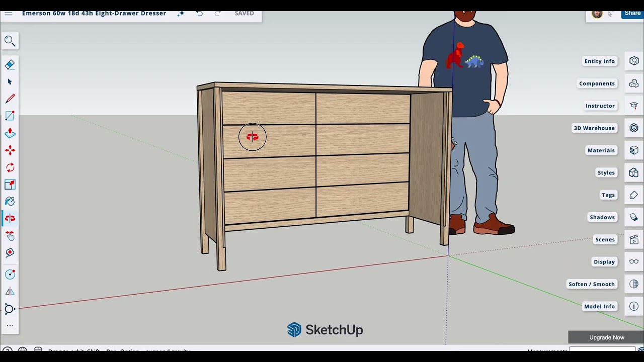This screenshot has width=644, height=362.
Task: Select the Scale tool
Action: [10, 184]
